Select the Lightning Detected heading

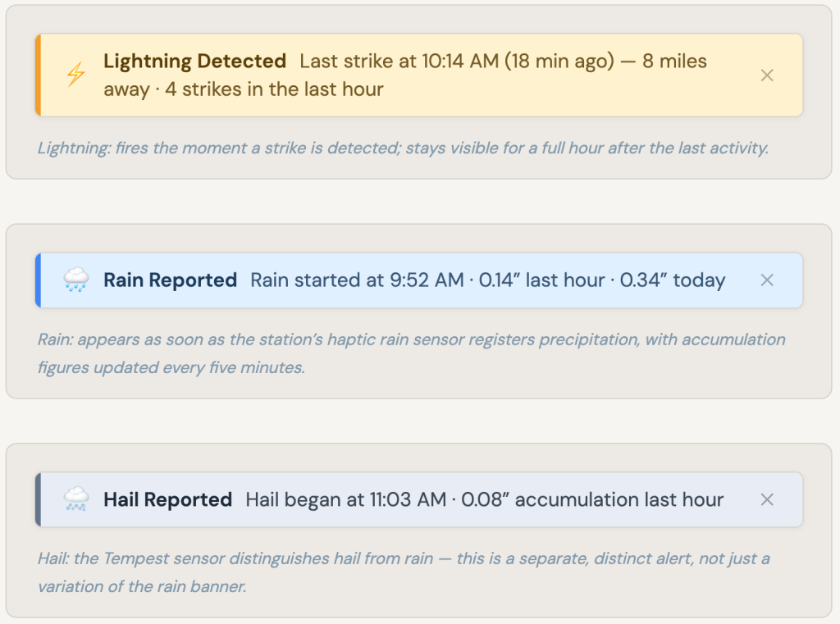coord(194,61)
